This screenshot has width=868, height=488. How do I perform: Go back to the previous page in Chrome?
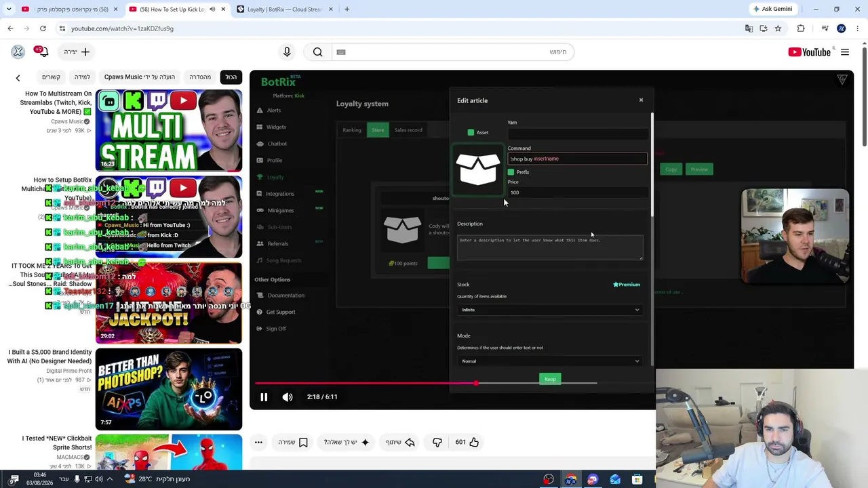click(10, 28)
